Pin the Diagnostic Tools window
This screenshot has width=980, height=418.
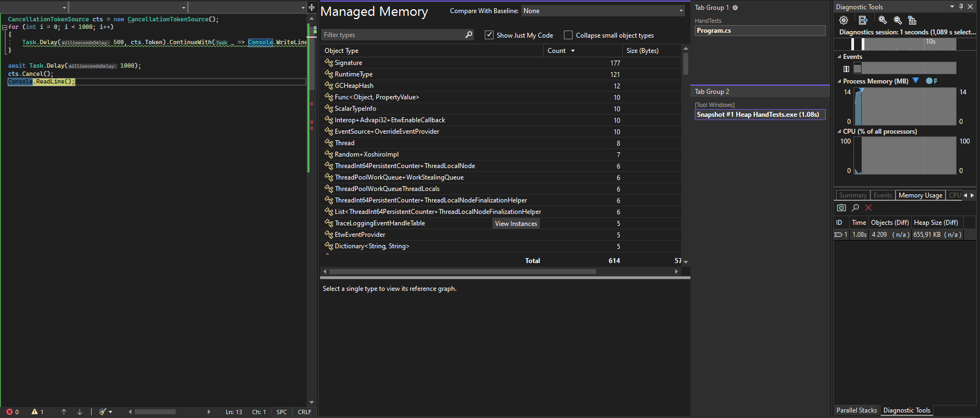click(961, 7)
